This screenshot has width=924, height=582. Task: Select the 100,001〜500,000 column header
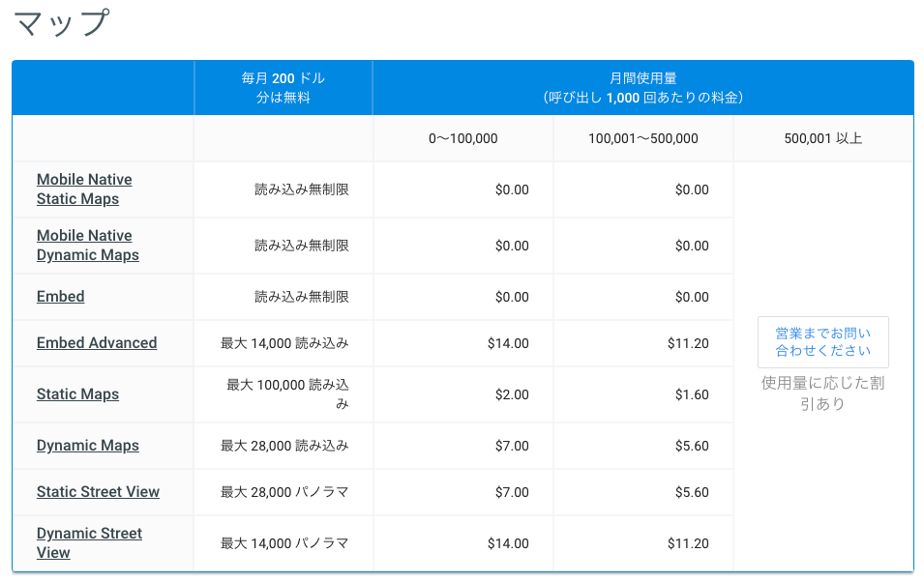pos(642,137)
